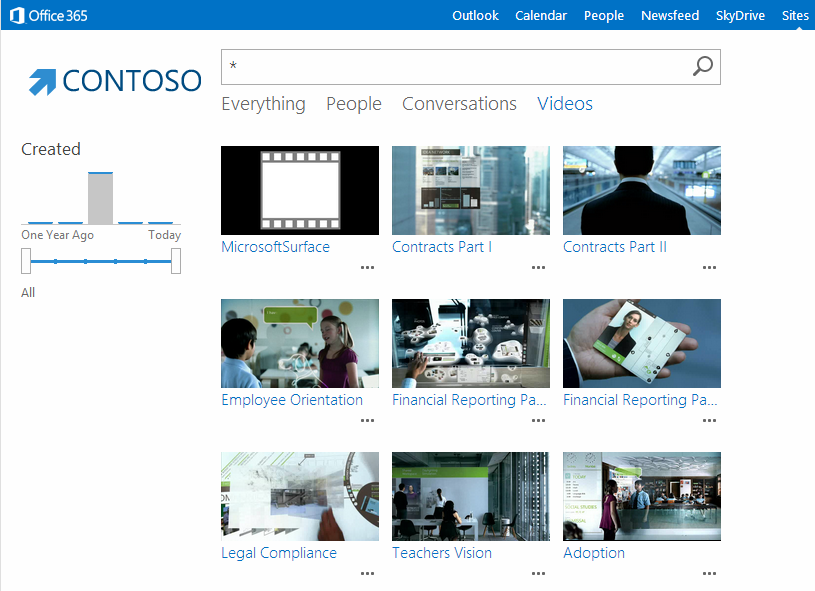Click the Contracts Part I thumbnail
This screenshot has height=591, width=815.
pos(471,190)
